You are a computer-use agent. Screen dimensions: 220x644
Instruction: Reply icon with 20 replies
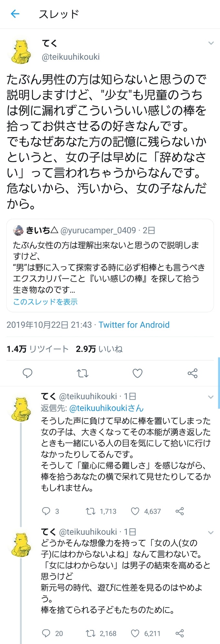(x=46, y=633)
